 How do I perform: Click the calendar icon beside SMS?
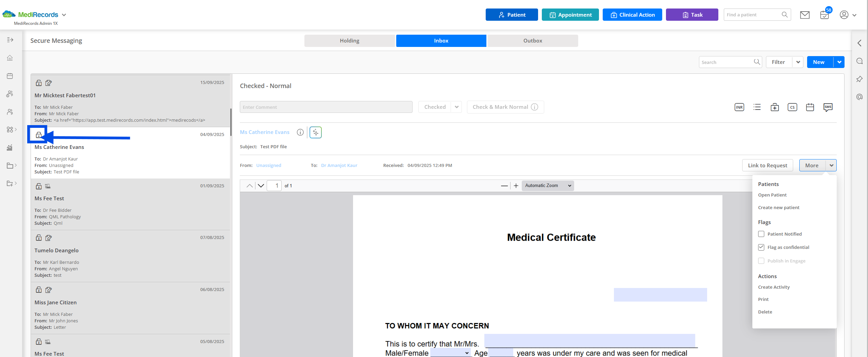click(x=810, y=107)
